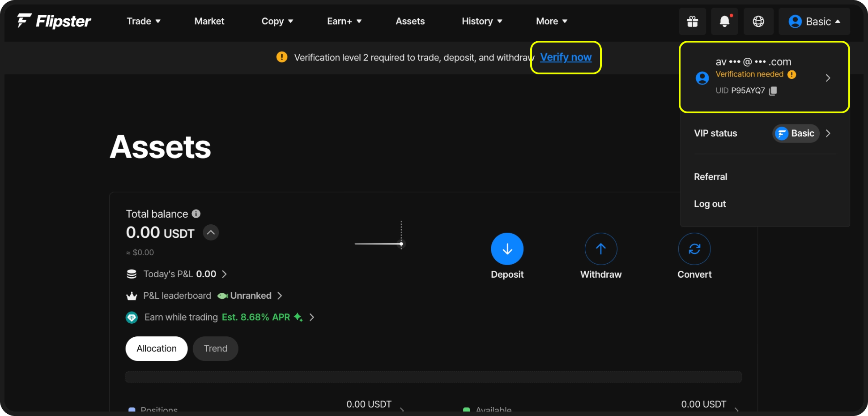868x416 pixels.
Task: Click the Est. 8.68% APR text
Action: tap(256, 317)
